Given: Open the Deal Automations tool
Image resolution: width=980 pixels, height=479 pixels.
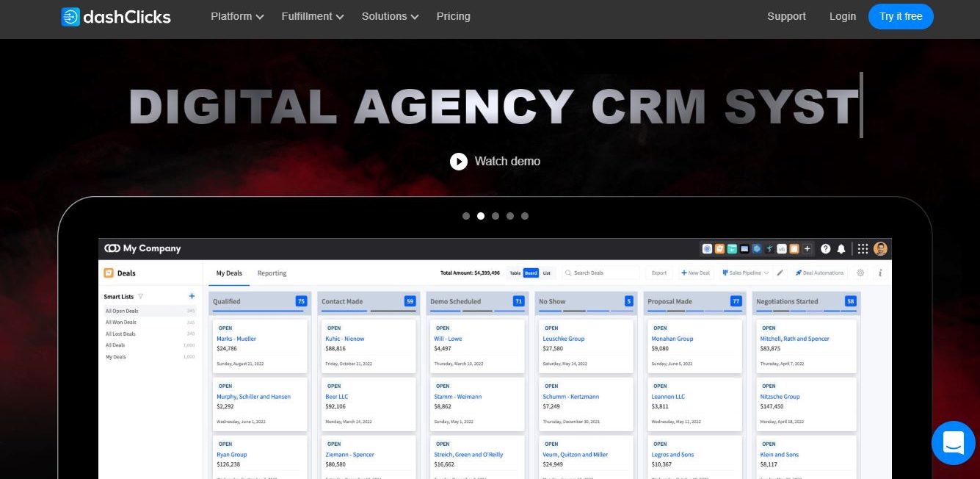Looking at the screenshot, I should (819, 273).
